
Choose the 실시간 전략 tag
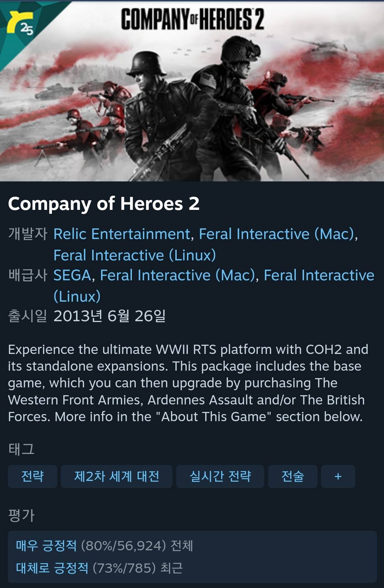[220, 476]
